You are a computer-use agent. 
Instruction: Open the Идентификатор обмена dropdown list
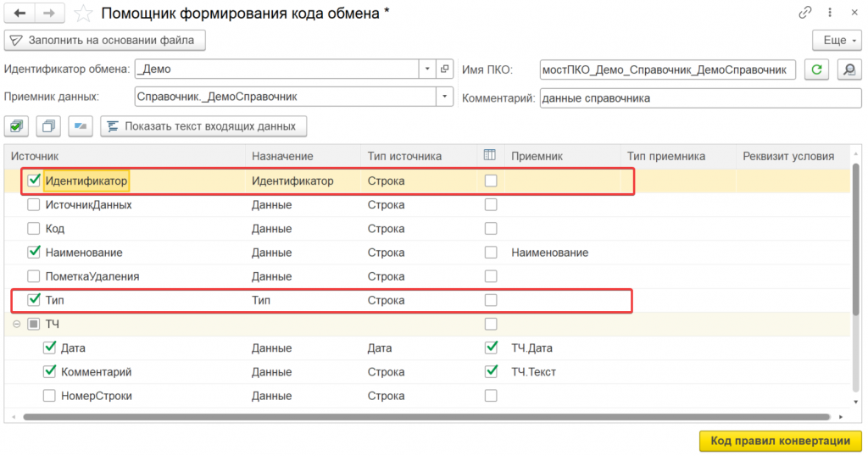(427, 70)
